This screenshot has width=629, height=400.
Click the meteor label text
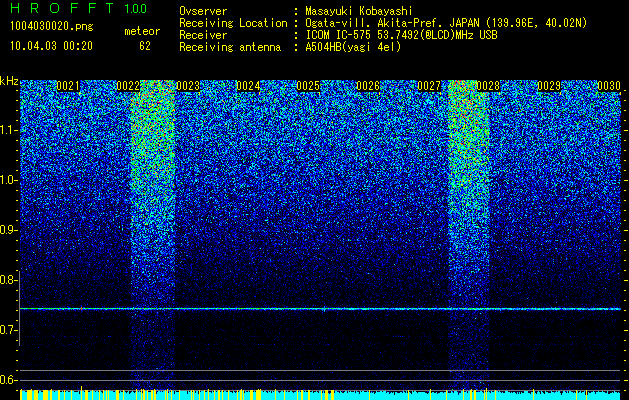(x=142, y=31)
